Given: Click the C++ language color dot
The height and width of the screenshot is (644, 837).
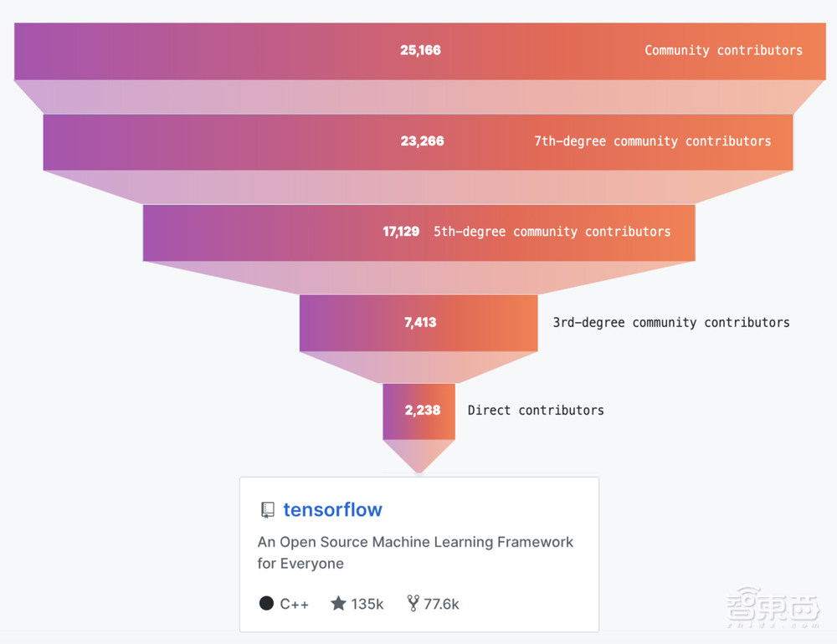Looking at the screenshot, I should point(266,603).
